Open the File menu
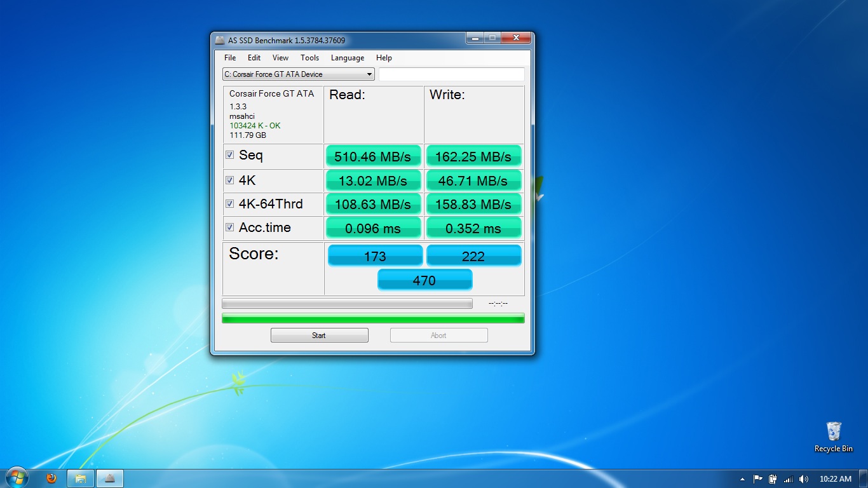This screenshot has height=488, width=868. pos(230,58)
